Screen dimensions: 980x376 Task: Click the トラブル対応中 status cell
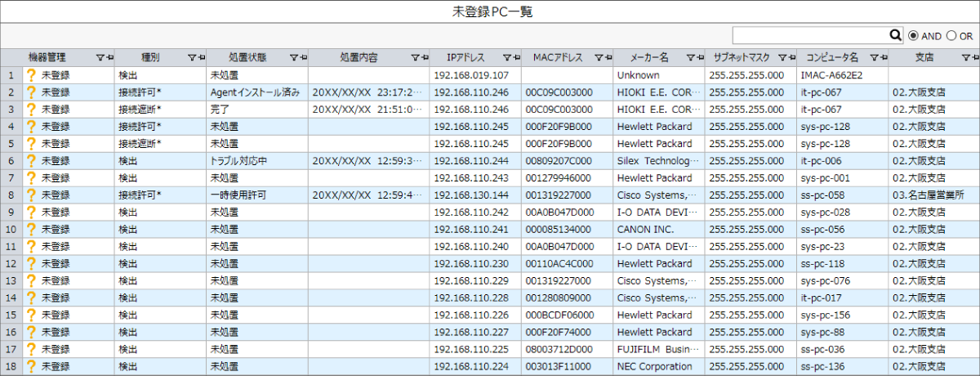click(x=257, y=160)
